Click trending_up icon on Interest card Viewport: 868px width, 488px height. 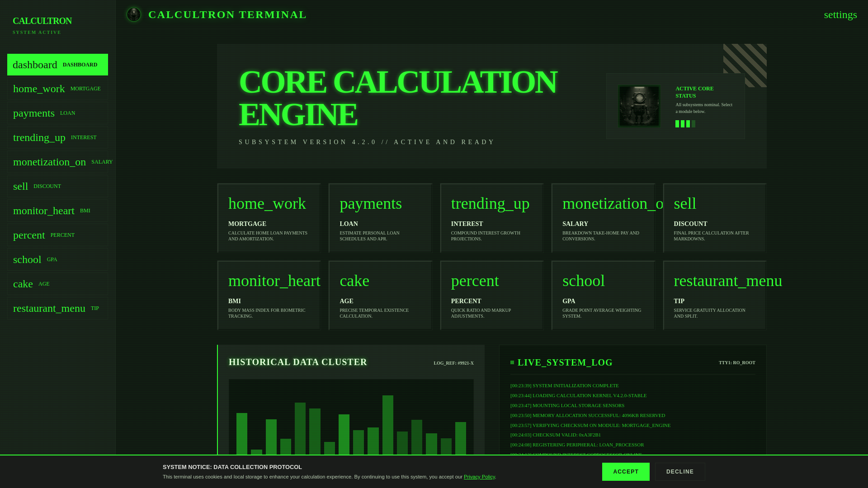pyautogui.click(x=490, y=203)
